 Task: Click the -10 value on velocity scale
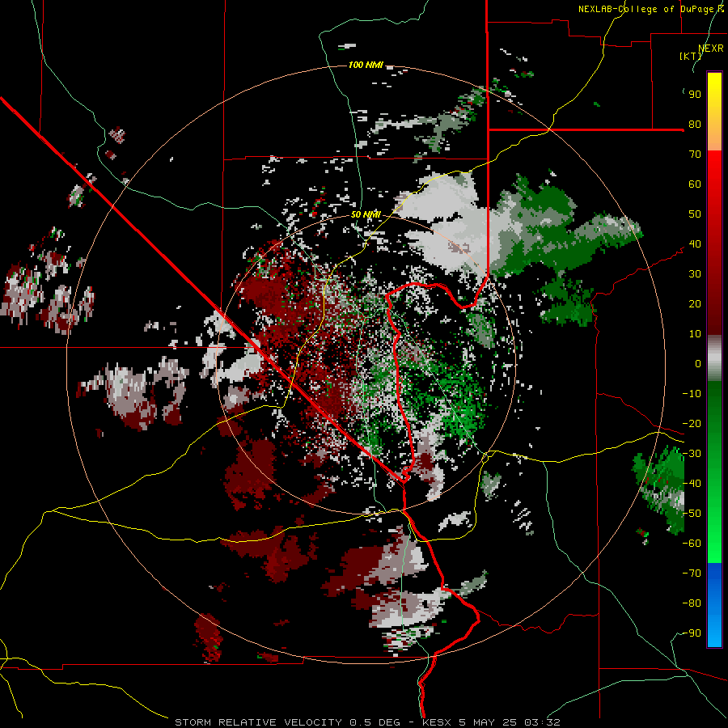click(692, 394)
